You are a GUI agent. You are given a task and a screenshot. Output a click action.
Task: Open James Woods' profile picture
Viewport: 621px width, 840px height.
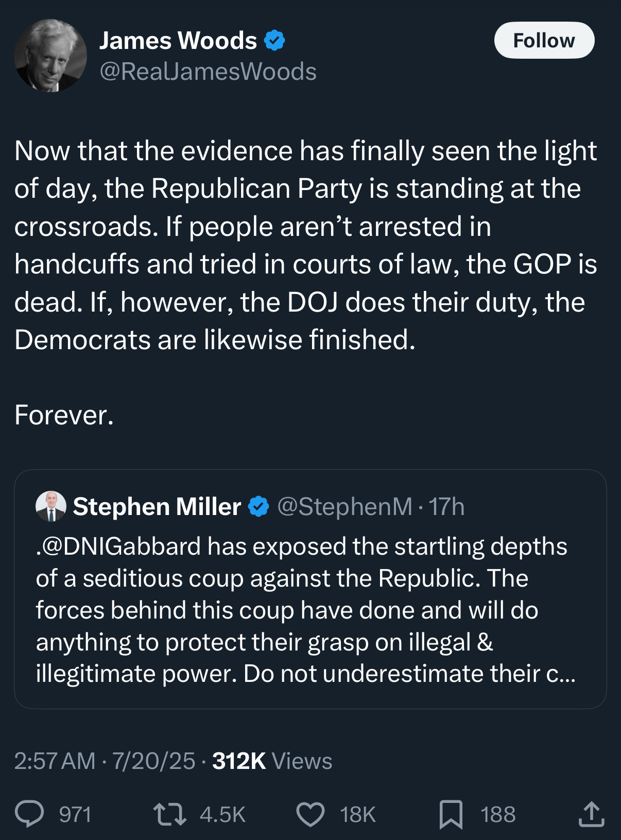50,56
